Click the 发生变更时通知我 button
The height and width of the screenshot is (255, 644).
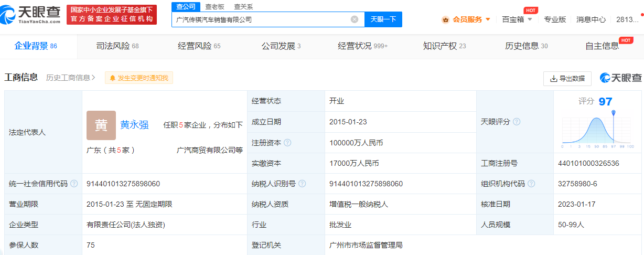[x=139, y=78]
